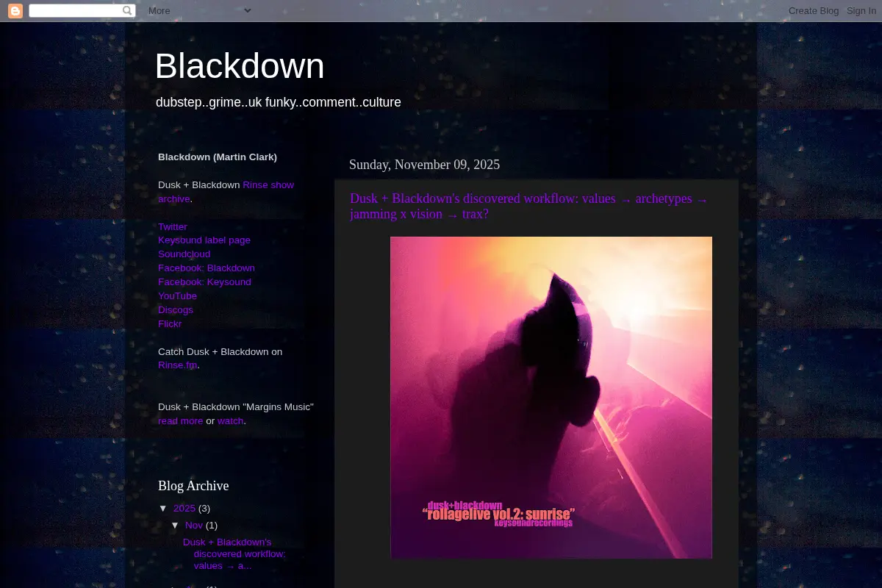Collapse the 2025 archive triangle

click(163, 508)
